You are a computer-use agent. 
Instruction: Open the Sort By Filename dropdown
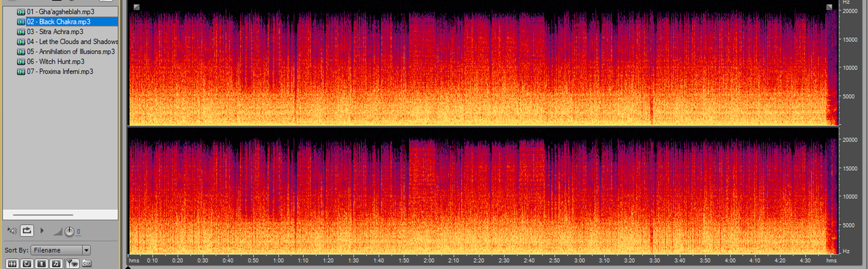pos(60,250)
